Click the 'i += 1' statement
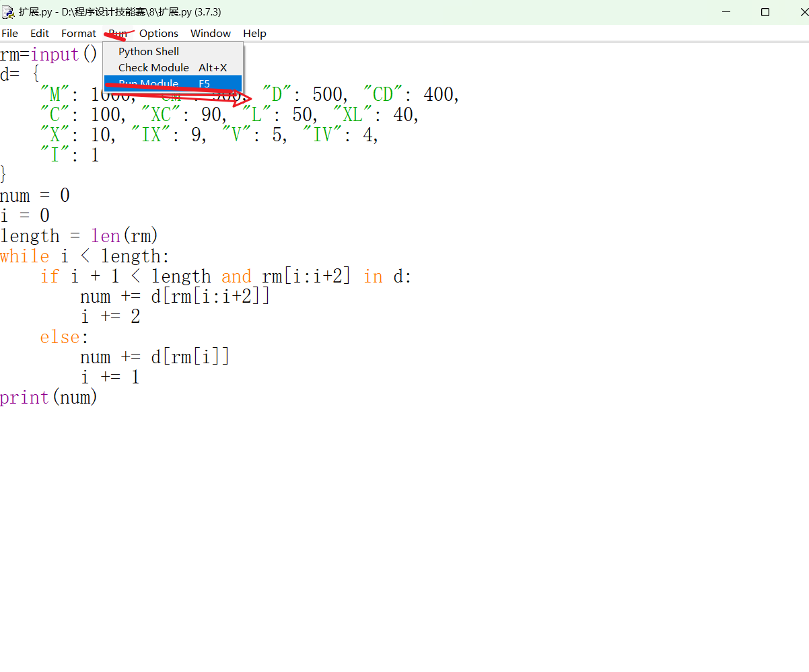 pyautogui.click(x=110, y=377)
